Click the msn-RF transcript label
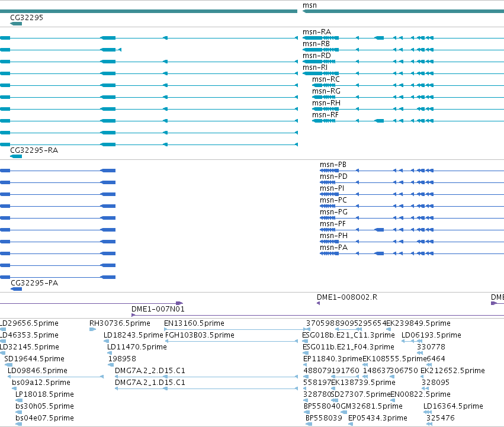 point(325,115)
